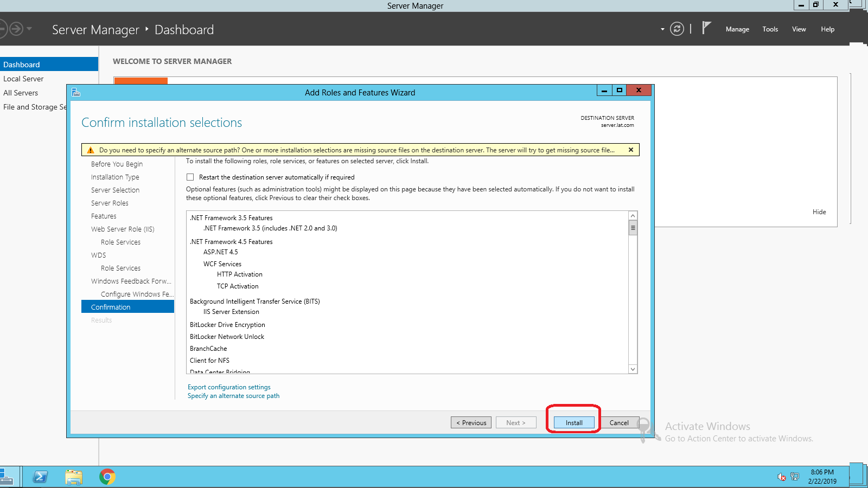Image resolution: width=868 pixels, height=488 pixels.
Task: Click the Install button
Action: (x=574, y=423)
